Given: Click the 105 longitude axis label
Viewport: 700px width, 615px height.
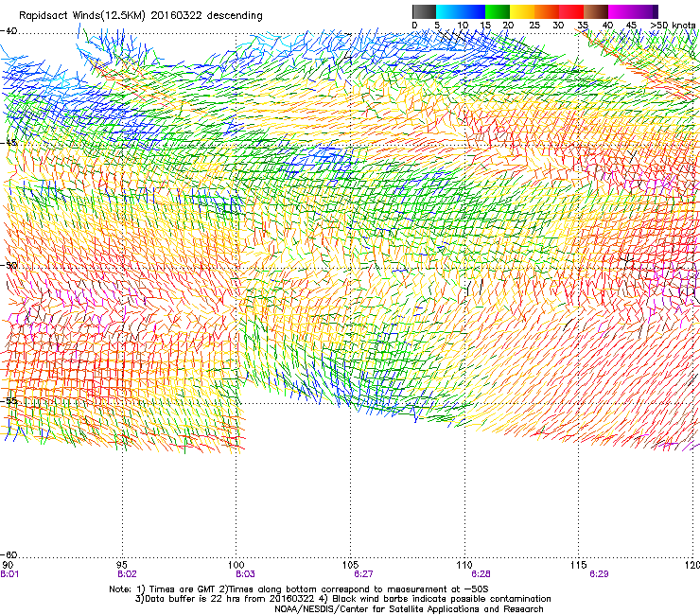Looking at the screenshot, I should click(x=351, y=565).
